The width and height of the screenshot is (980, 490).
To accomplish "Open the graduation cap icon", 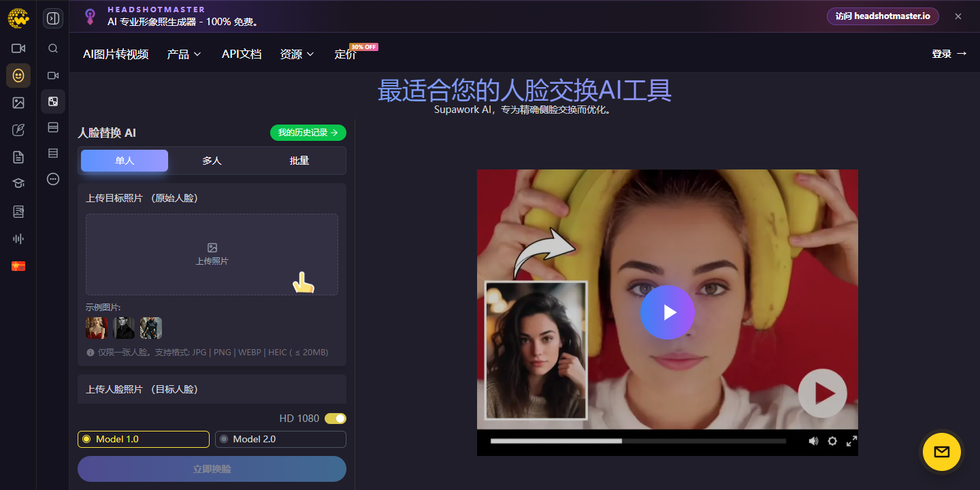I will tap(18, 183).
